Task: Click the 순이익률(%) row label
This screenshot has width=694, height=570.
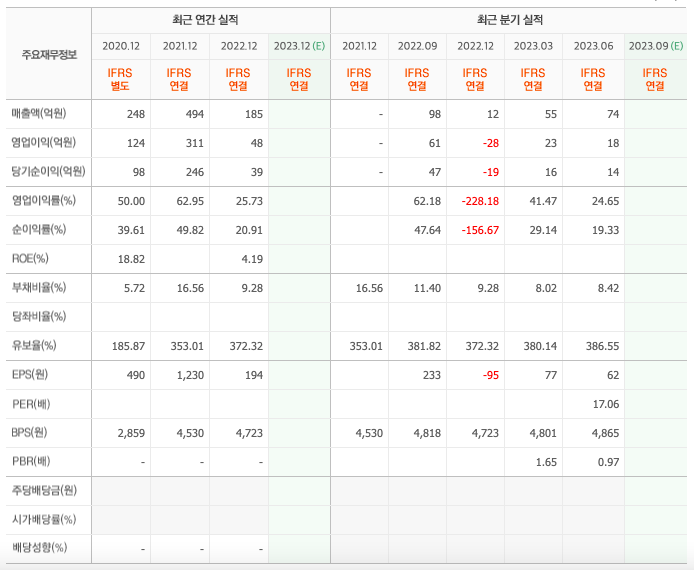Action: (39, 229)
